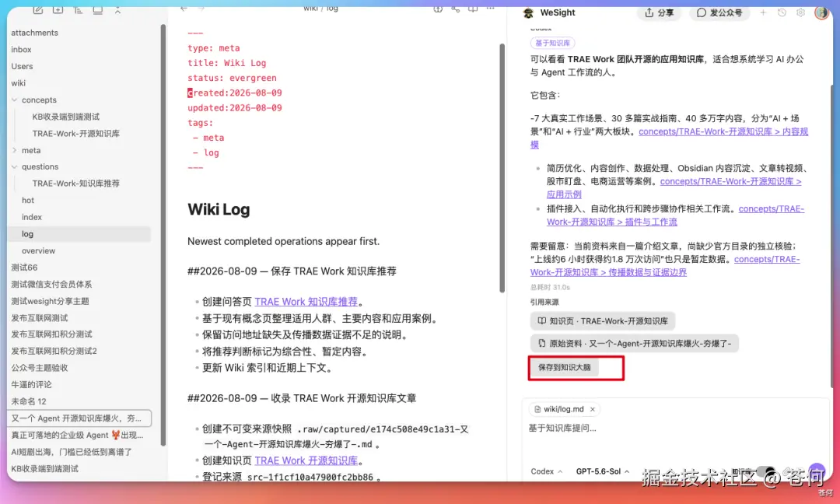Collapse the questions folder
Image resolution: width=840 pixels, height=504 pixels.
tap(15, 166)
